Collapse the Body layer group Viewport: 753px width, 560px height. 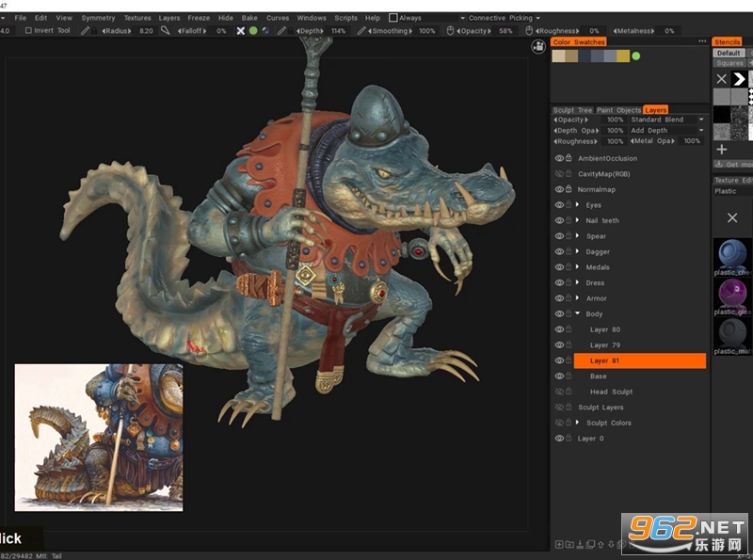[577, 313]
